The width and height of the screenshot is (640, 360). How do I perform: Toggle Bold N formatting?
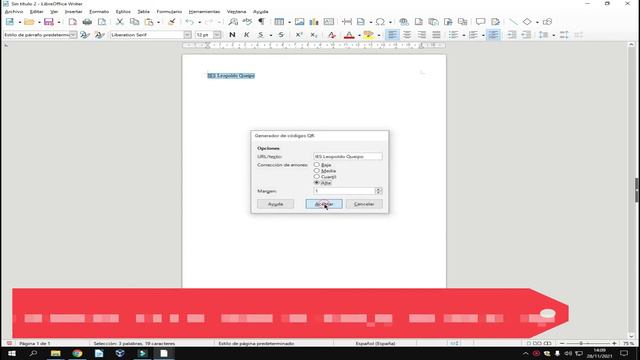point(232,35)
